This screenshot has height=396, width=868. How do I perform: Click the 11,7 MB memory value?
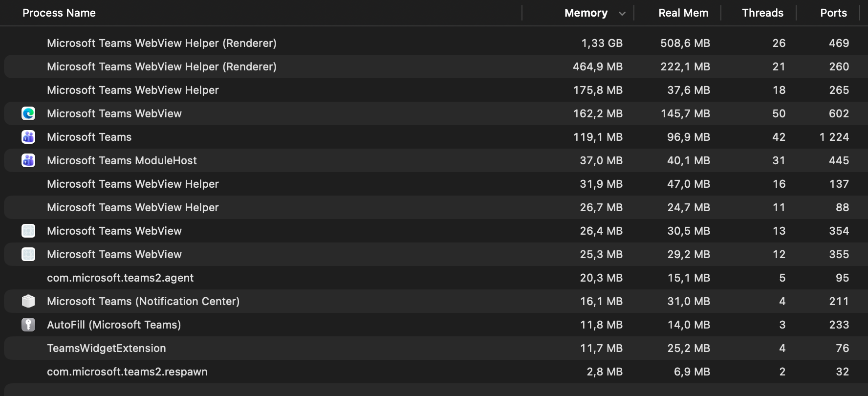click(x=601, y=348)
